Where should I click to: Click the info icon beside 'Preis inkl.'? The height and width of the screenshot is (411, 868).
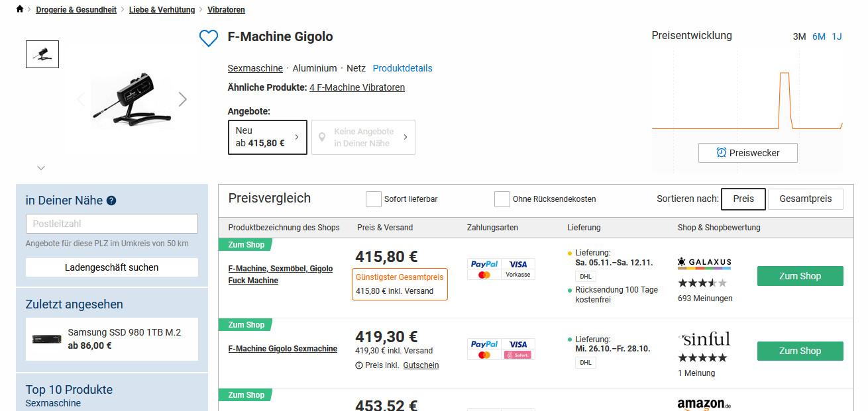(x=359, y=365)
